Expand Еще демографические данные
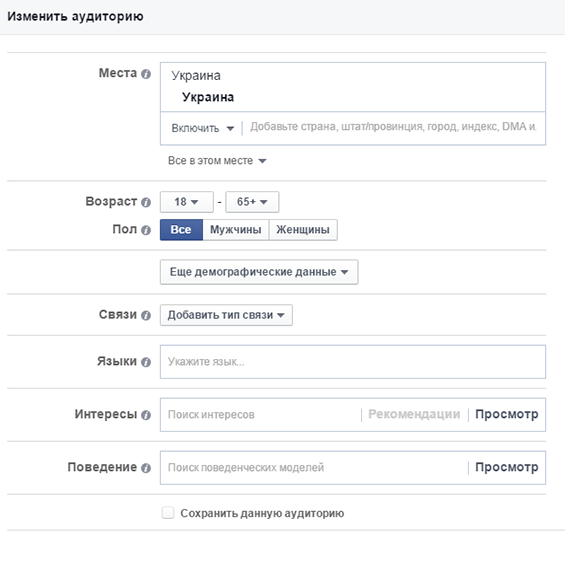This screenshot has height=562, width=565. 259,272
